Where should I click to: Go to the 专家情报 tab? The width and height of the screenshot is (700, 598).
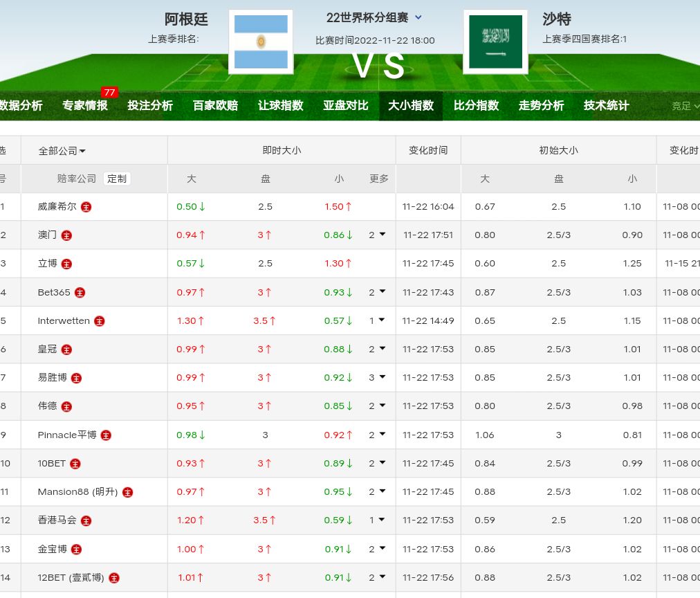click(85, 106)
